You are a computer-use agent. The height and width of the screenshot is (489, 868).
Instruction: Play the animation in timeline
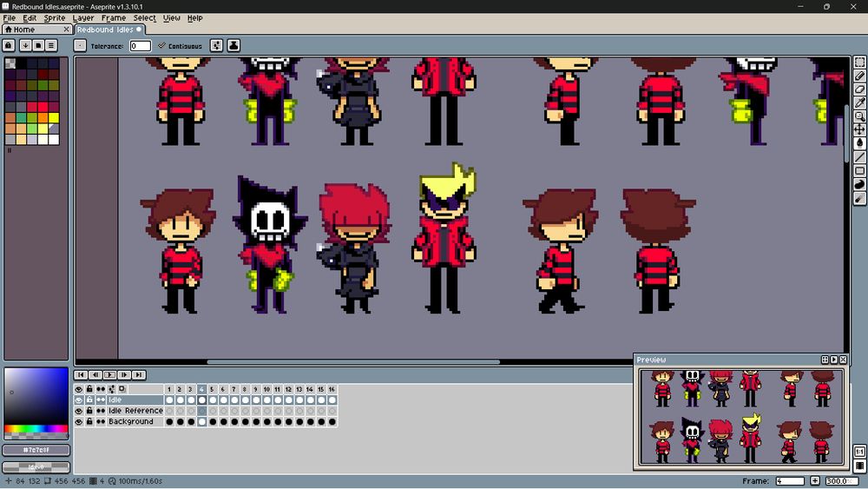click(x=109, y=375)
